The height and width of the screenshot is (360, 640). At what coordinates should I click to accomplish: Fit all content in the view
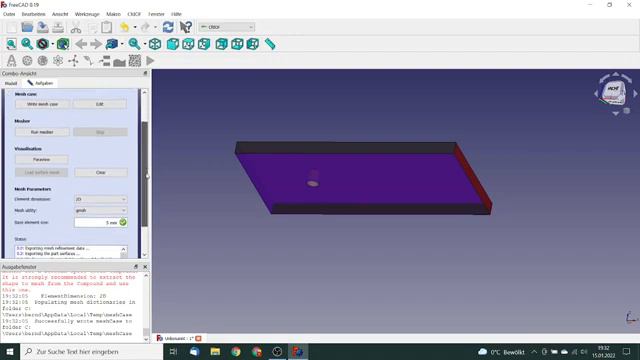click(11, 44)
